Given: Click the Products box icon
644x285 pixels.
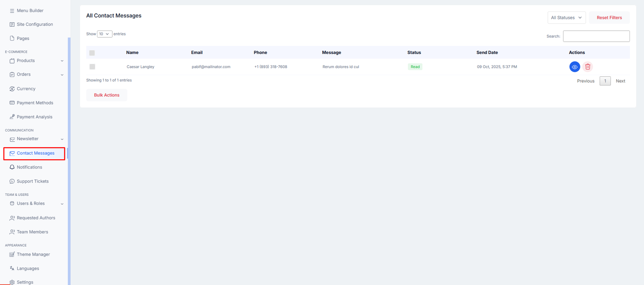Looking at the screenshot, I should pos(12,61).
